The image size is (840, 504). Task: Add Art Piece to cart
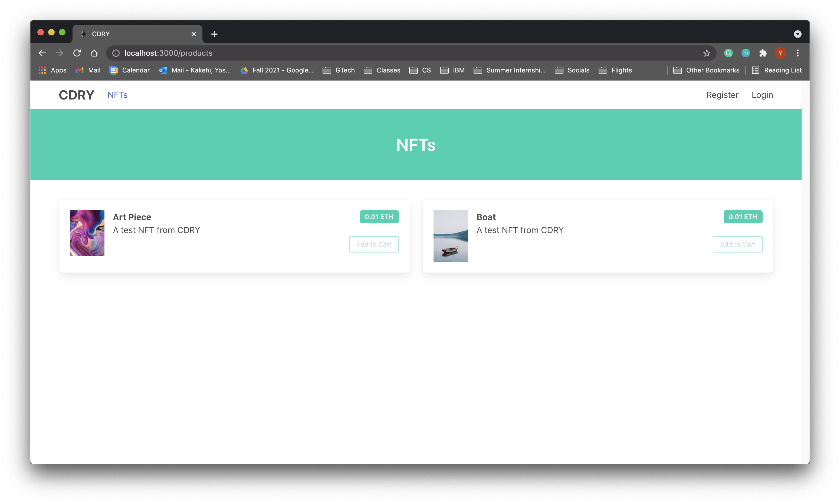coord(374,244)
